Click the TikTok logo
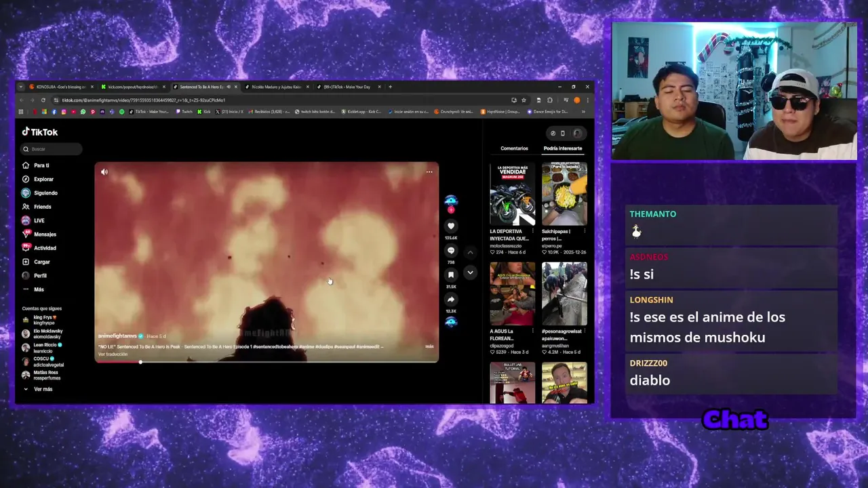Viewport: 868px width, 488px height. [40, 132]
